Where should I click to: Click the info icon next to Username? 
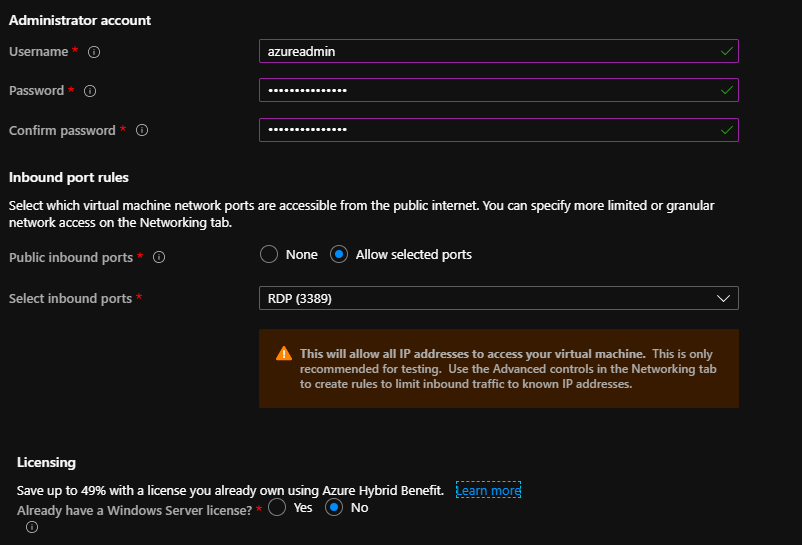[x=95, y=51]
